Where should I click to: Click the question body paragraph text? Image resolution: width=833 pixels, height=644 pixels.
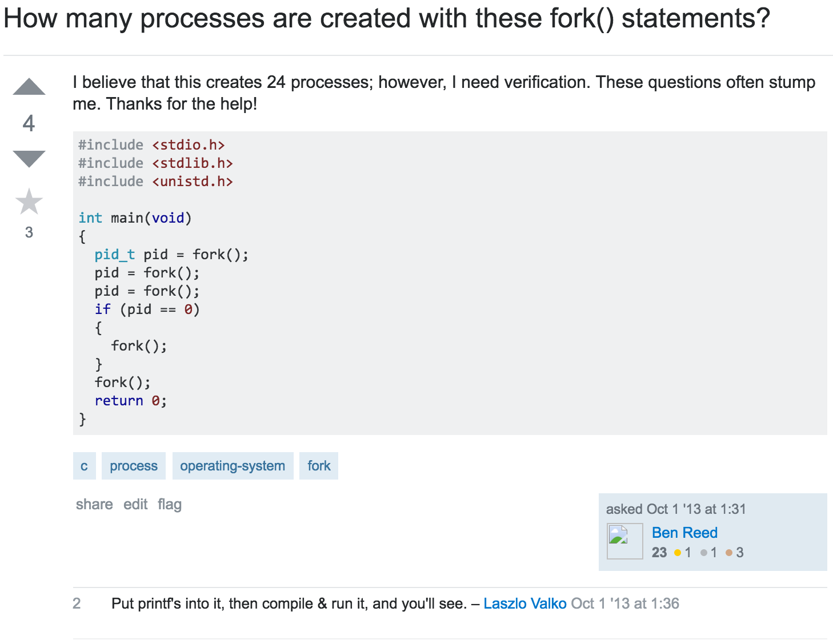(444, 93)
